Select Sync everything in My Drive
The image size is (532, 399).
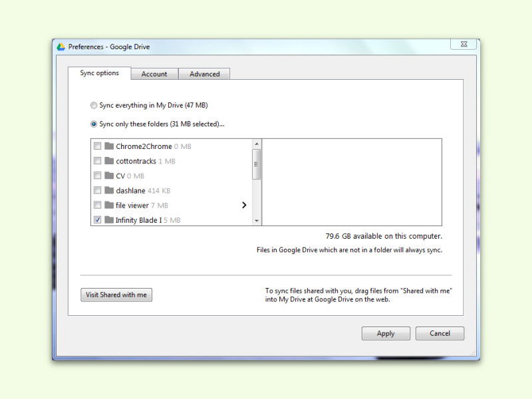pos(94,106)
